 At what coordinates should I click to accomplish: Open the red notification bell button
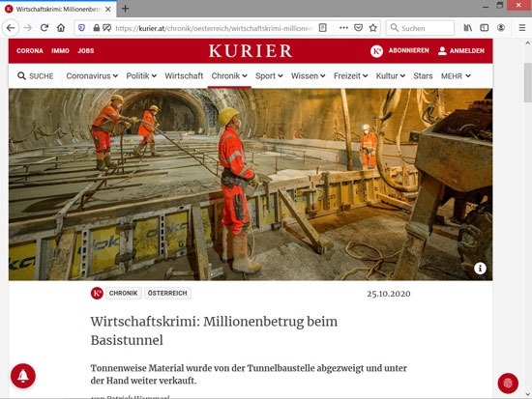pos(23,376)
